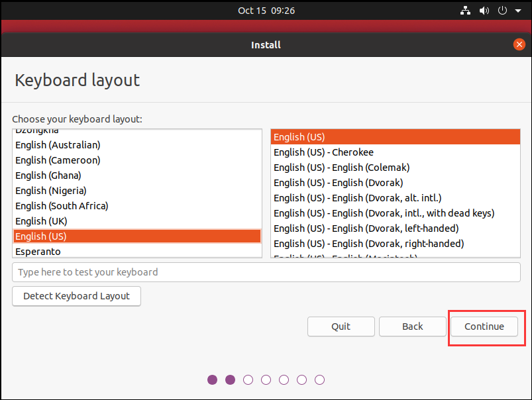This screenshot has height=400, width=532.
Task: Click the Quit button
Action: pos(341,326)
